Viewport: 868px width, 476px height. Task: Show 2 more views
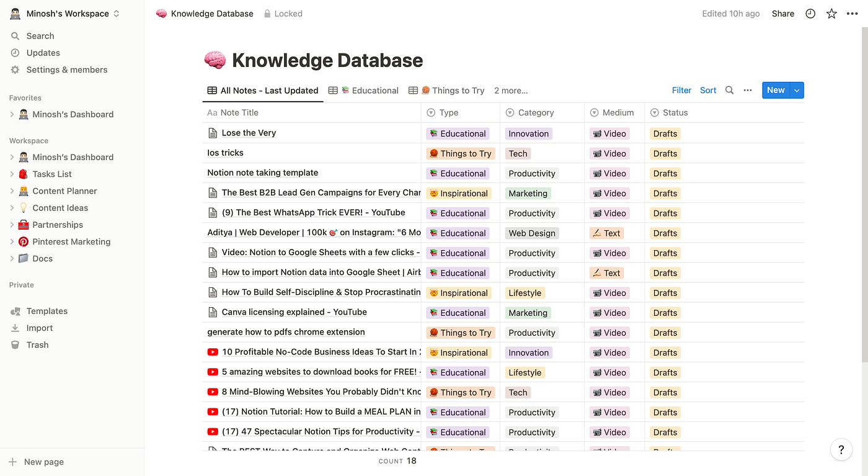click(511, 91)
